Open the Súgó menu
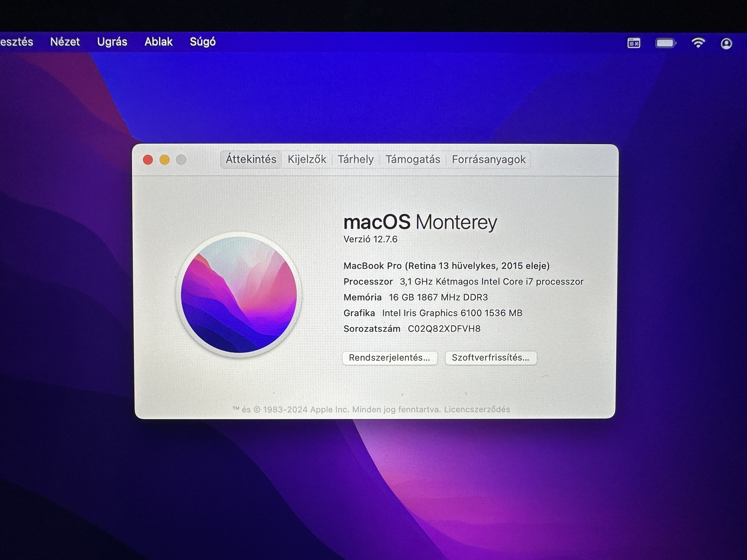The height and width of the screenshot is (560, 747). click(203, 42)
